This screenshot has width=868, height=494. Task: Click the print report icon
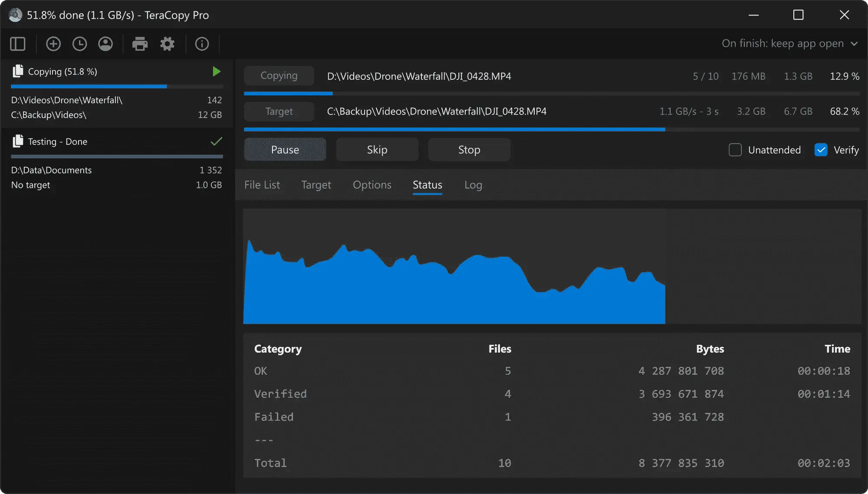pos(140,44)
